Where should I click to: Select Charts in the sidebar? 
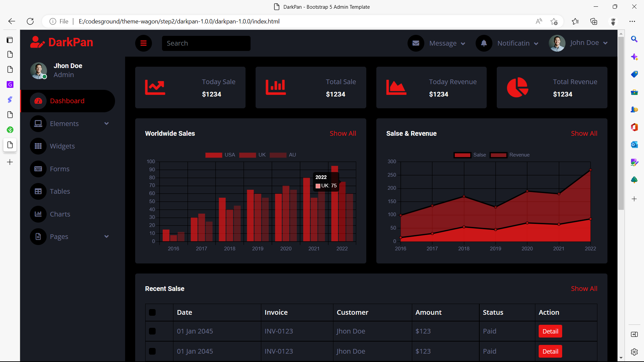point(67,214)
